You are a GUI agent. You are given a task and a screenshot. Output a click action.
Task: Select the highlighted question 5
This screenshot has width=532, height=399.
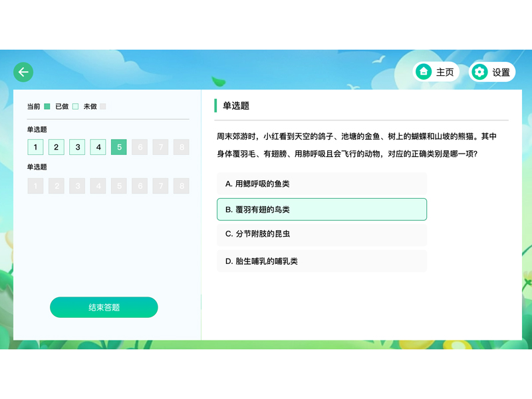coord(118,147)
